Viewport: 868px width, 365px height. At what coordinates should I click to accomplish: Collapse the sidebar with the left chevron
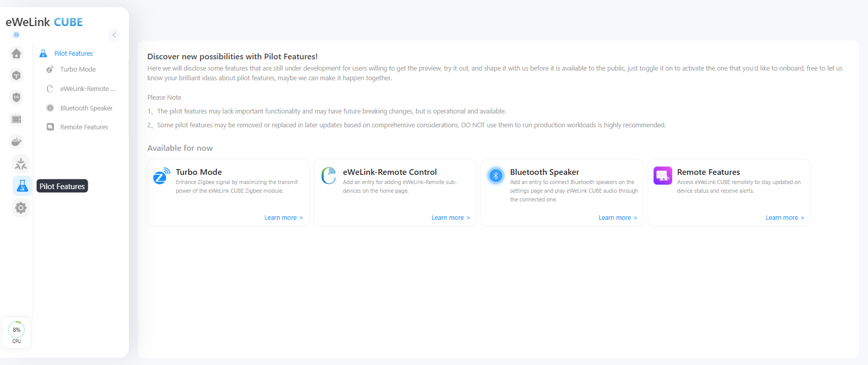(x=114, y=35)
